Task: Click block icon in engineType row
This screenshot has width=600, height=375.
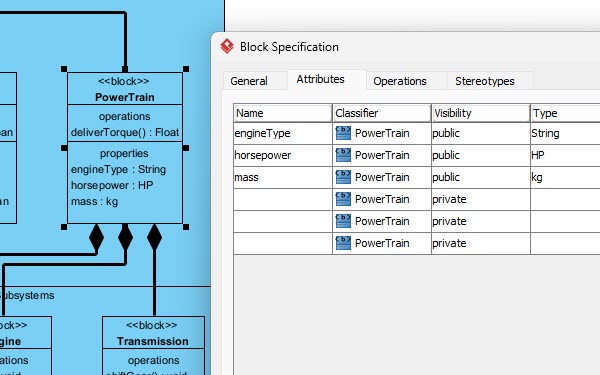Action: tap(343, 133)
